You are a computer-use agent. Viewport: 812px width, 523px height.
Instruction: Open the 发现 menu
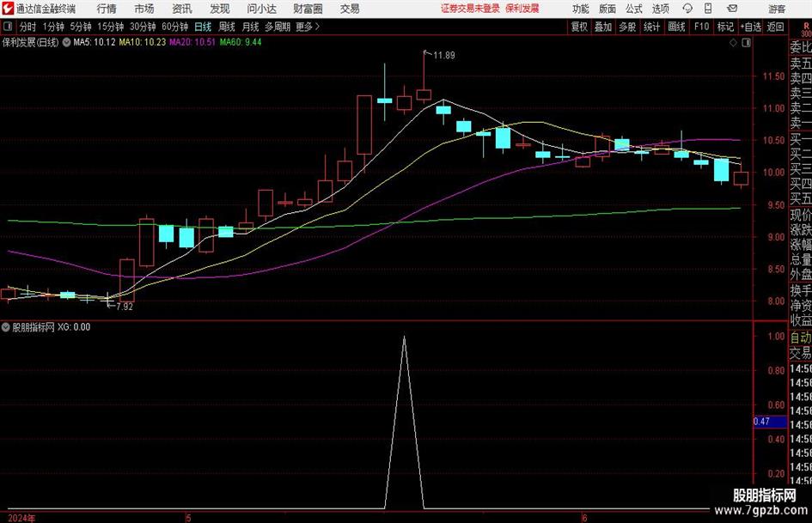(220, 9)
